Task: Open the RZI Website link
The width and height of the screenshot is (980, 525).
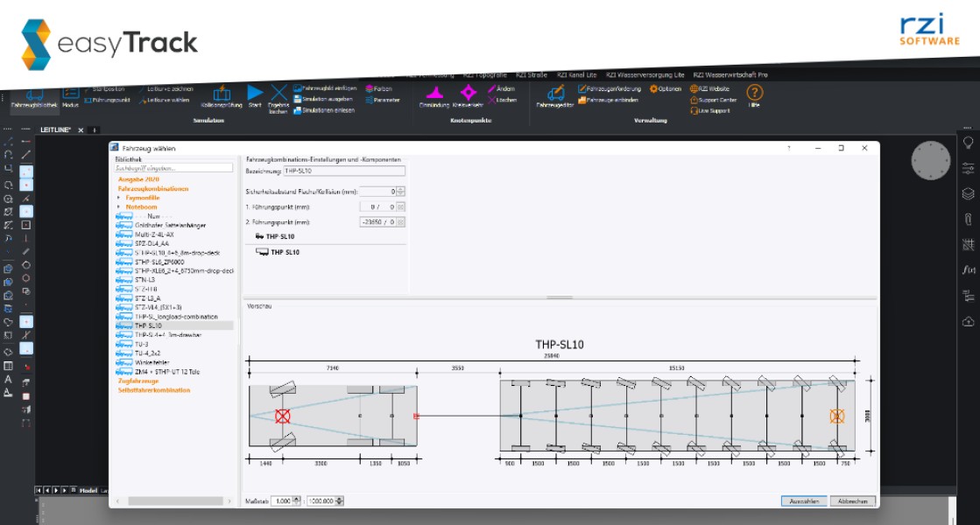Action: coord(710,88)
